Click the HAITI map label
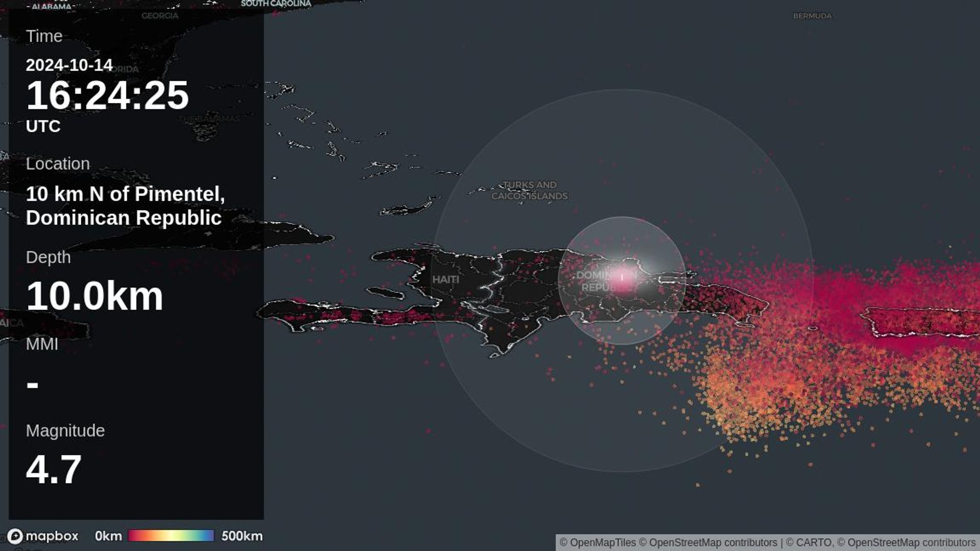This screenshot has height=551, width=980. tap(445, 280)
